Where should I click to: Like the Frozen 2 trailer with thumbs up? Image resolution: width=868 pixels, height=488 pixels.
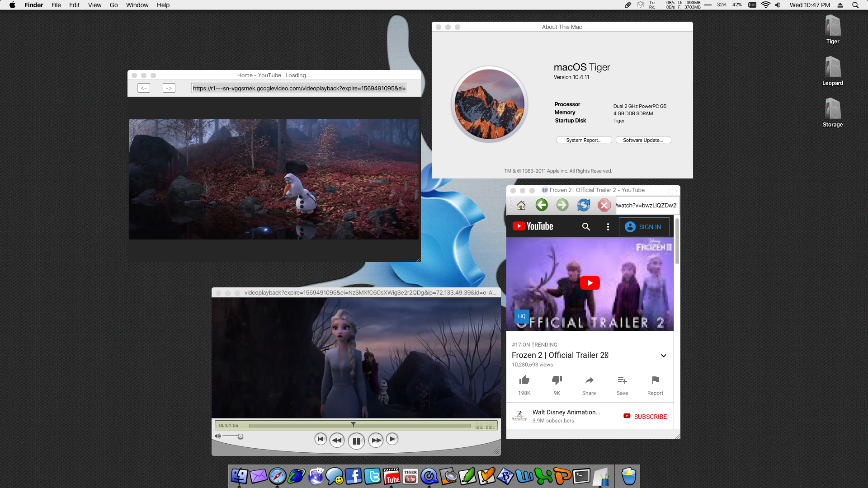click(x=524, y=380)
